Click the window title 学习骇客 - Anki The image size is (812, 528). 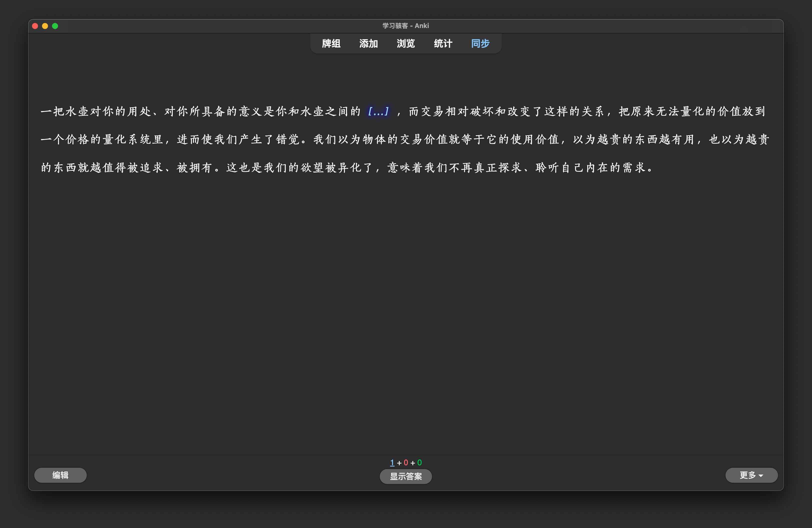[405, 26]
